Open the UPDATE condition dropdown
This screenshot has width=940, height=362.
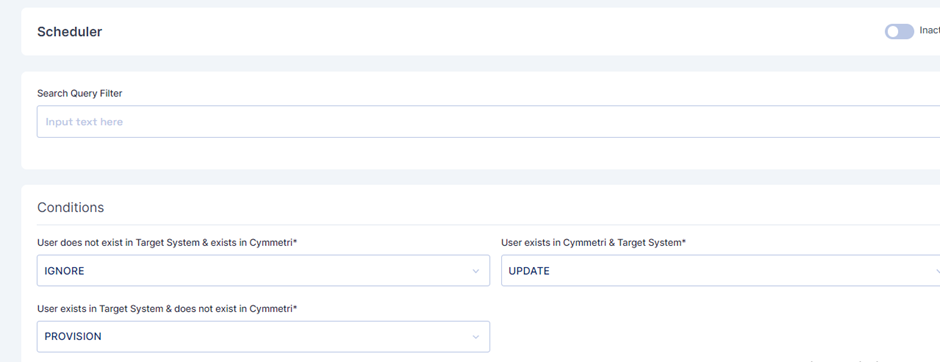tap(721, 271)
